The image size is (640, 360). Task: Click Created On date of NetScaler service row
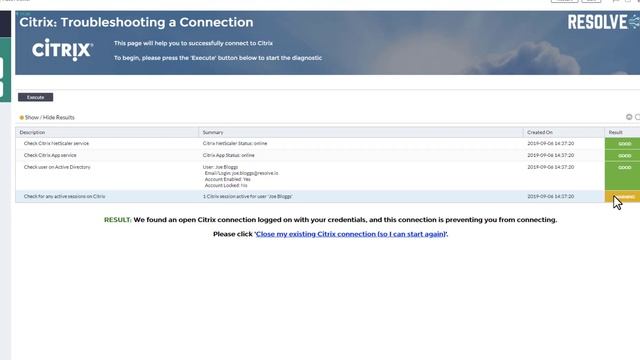[x=551, y=143]
